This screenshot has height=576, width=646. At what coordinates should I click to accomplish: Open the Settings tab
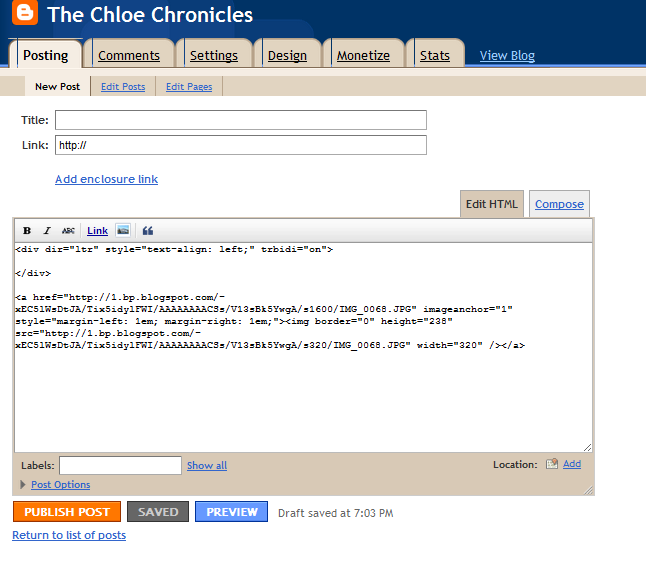pyautogui.click(x=213, y=55)
